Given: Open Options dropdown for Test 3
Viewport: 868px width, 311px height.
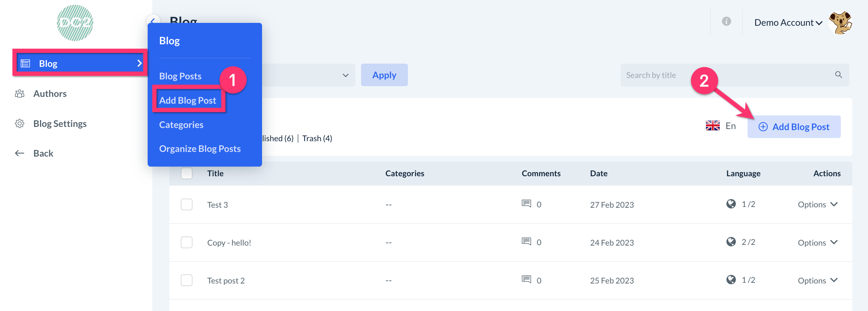Looking at the screenshot, I should pos(817,204).
